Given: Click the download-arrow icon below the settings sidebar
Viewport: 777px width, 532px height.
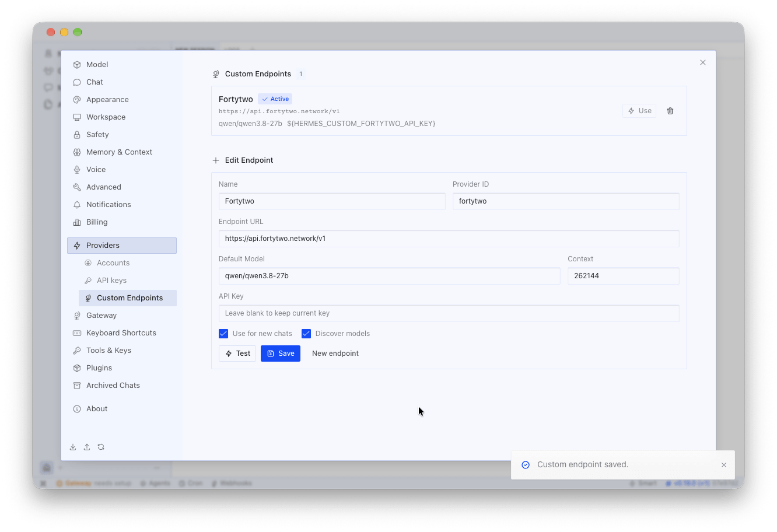Looking at the screenshot, I should pyautogui.click(x=73, y=447).
